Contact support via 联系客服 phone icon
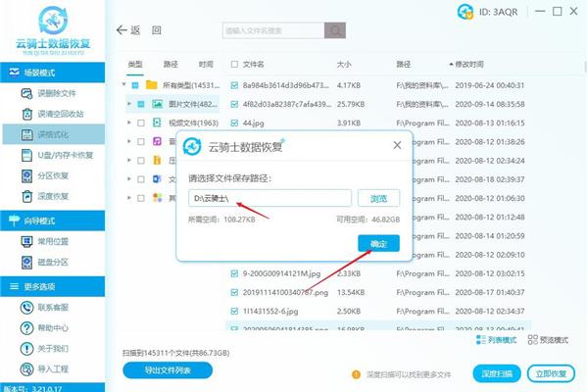Image resolution: width=588 pixels, height=392 pixels. (x=26, y=308)
